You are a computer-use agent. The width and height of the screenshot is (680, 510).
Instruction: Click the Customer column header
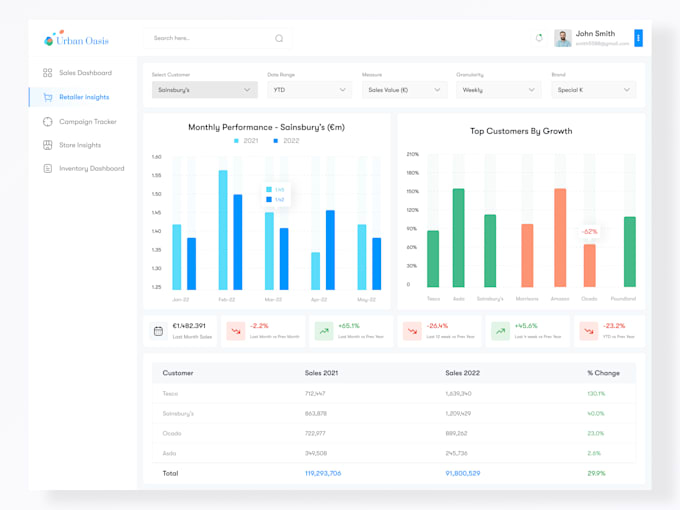click(x=178, y=373)
